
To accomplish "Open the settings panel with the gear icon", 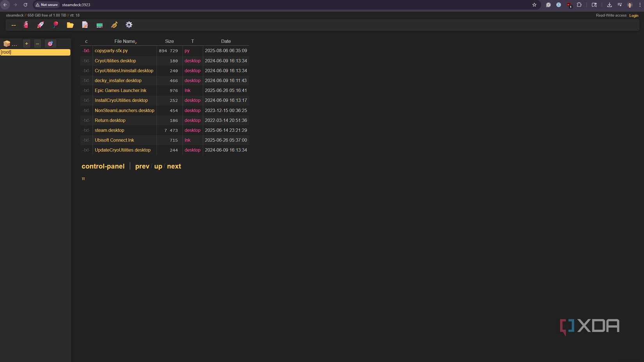I will [129, 25].
